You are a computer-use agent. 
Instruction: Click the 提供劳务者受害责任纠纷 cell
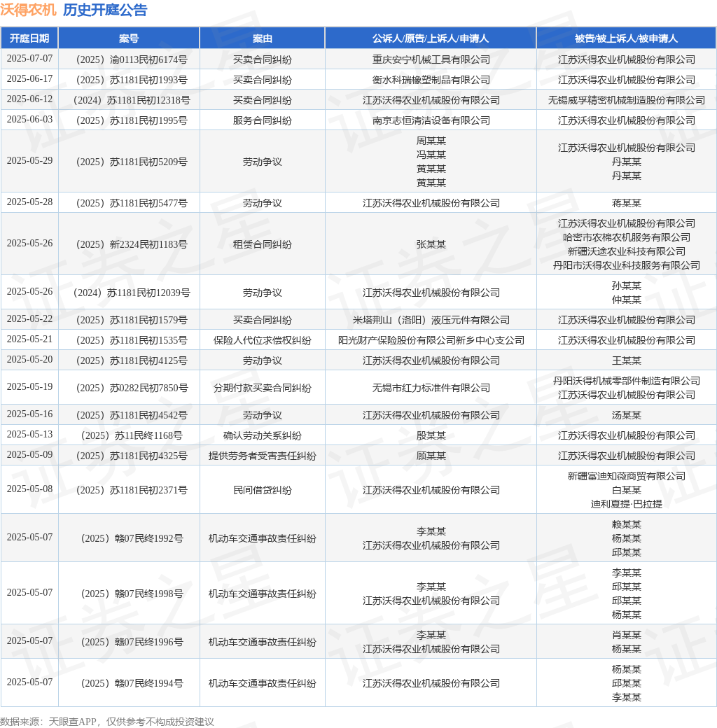click(263, 456)
